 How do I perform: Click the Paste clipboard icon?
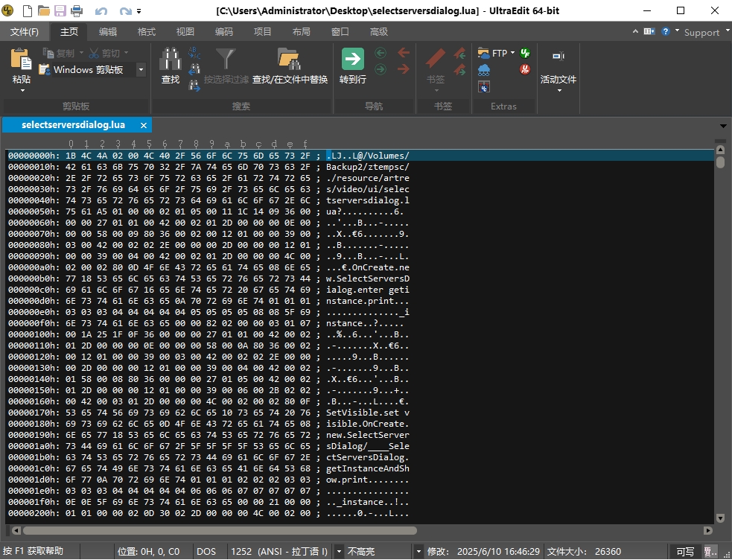[22, 60]
